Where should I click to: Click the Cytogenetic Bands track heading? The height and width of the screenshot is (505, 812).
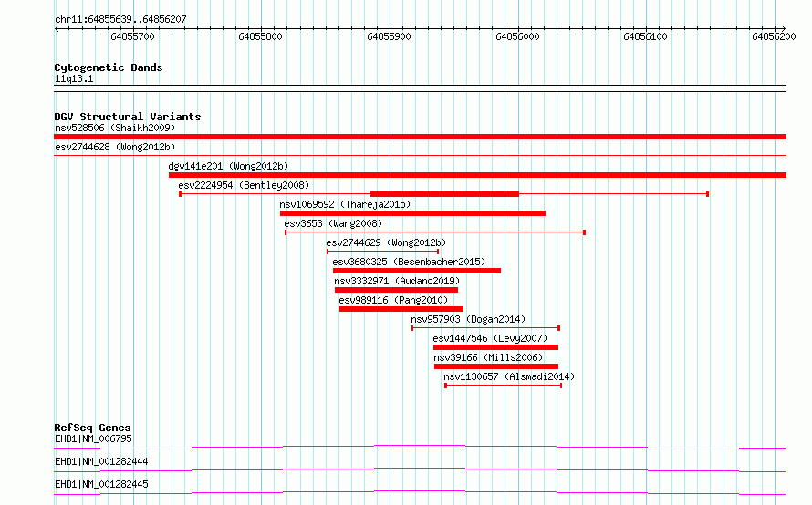[109, 67]
